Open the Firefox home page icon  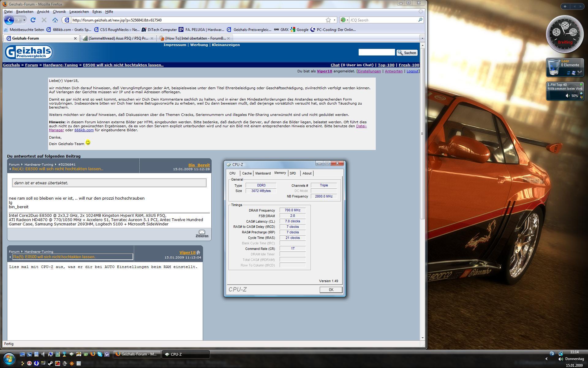pos(55,20)
